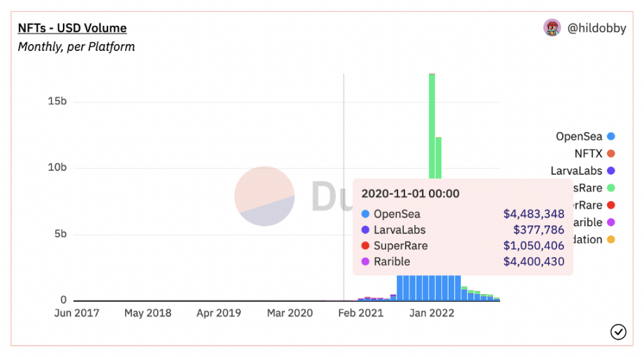Select the tooltip date 2020-11-01 00:00
Screen dimensions: 644x357
[410, 194]
